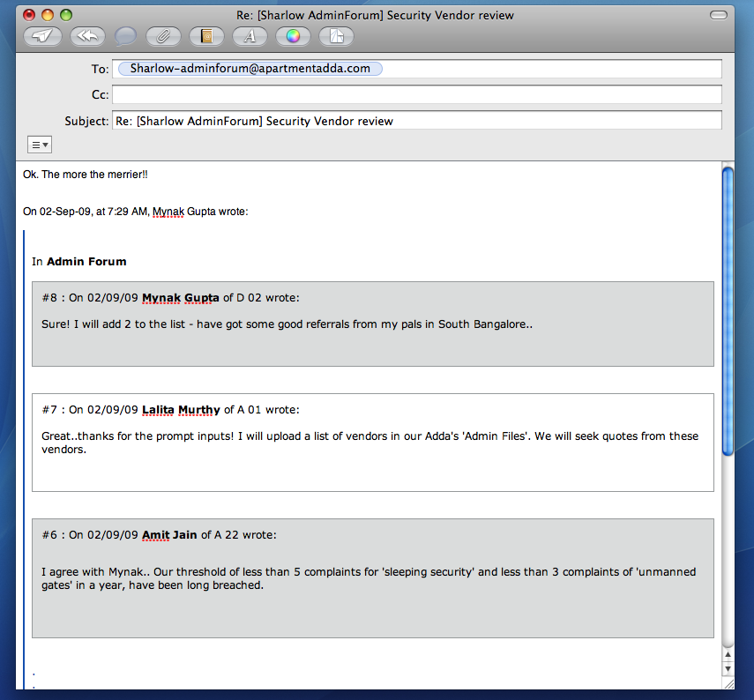This screenshot has height=700, width=754.
Task: Click 'Amit Jain' name in post #6
Action: [x=169, y=535]
